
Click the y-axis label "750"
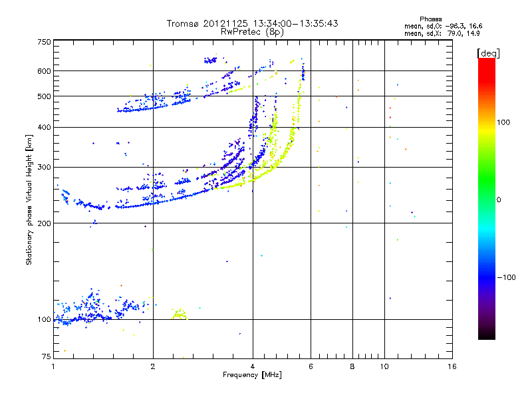point(44,42)
